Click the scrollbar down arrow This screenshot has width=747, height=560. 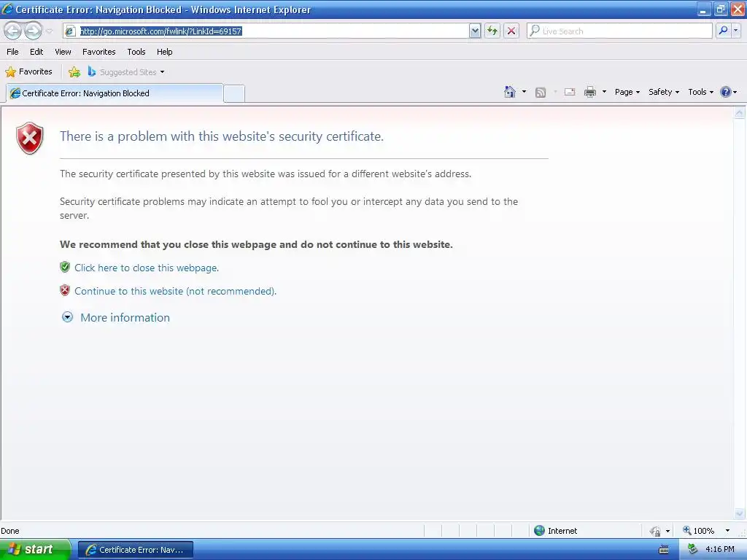coord(740,513)
